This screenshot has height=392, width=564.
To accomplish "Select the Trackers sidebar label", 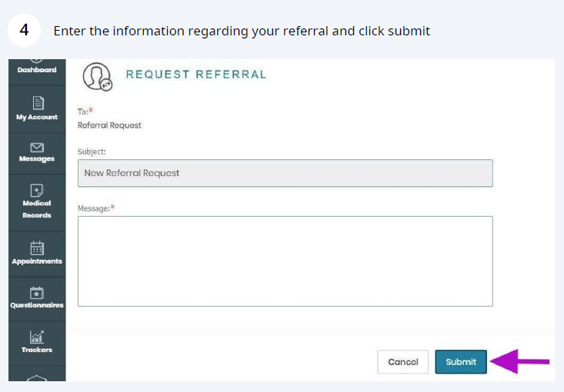I will coord(37,350).
